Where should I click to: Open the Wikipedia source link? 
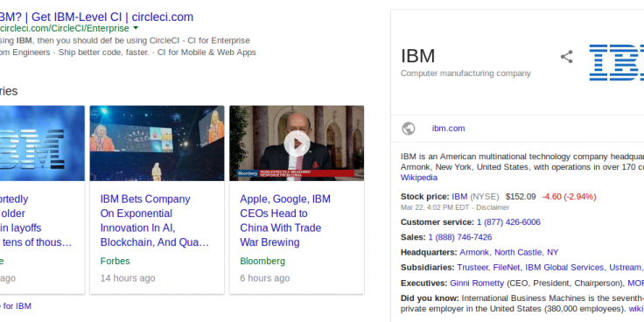(419, 178)
